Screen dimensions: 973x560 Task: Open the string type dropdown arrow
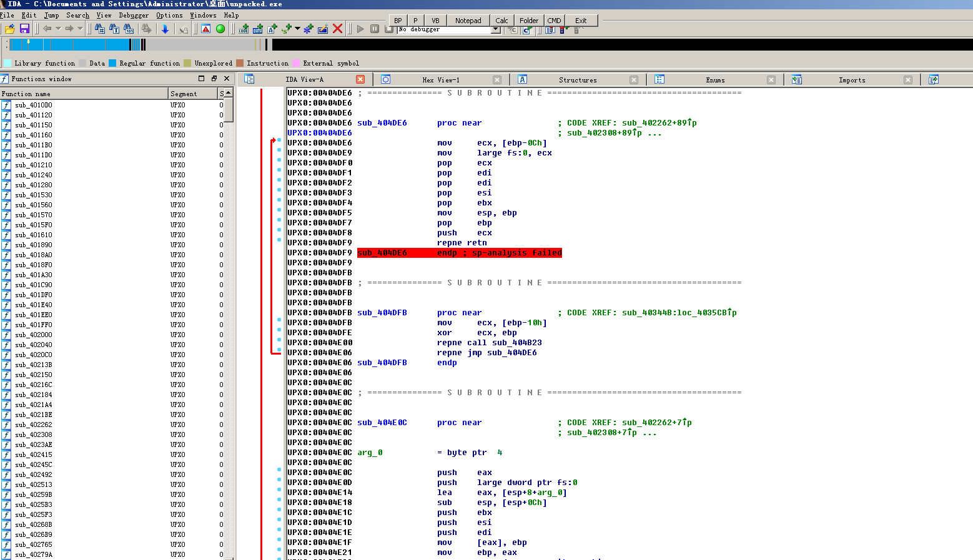[297, 29]
